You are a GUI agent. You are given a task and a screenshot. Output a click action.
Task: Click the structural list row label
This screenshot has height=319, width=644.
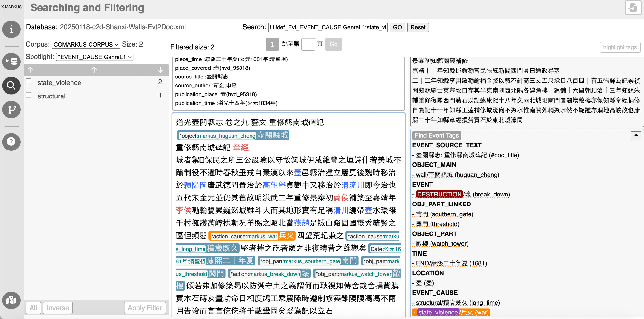(x=52, y=96)
